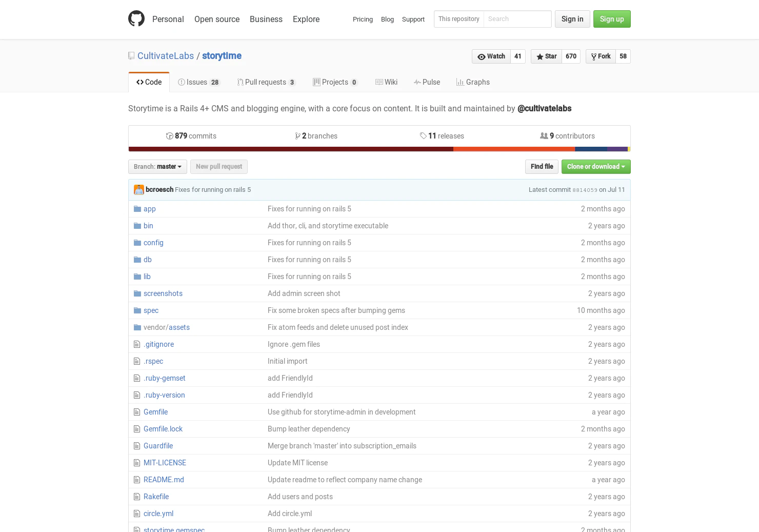Click the screenshots folder icon

point(137,293)
